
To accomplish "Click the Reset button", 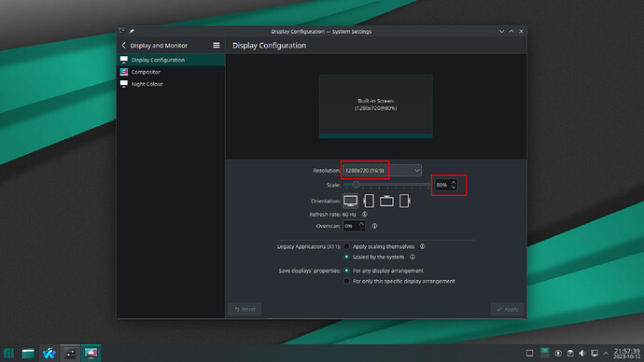I will 245,309.
